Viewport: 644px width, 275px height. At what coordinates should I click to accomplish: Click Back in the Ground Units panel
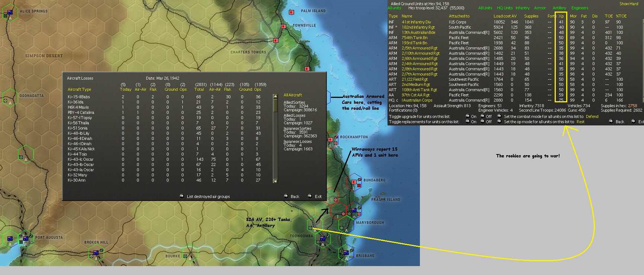(620, 122)
